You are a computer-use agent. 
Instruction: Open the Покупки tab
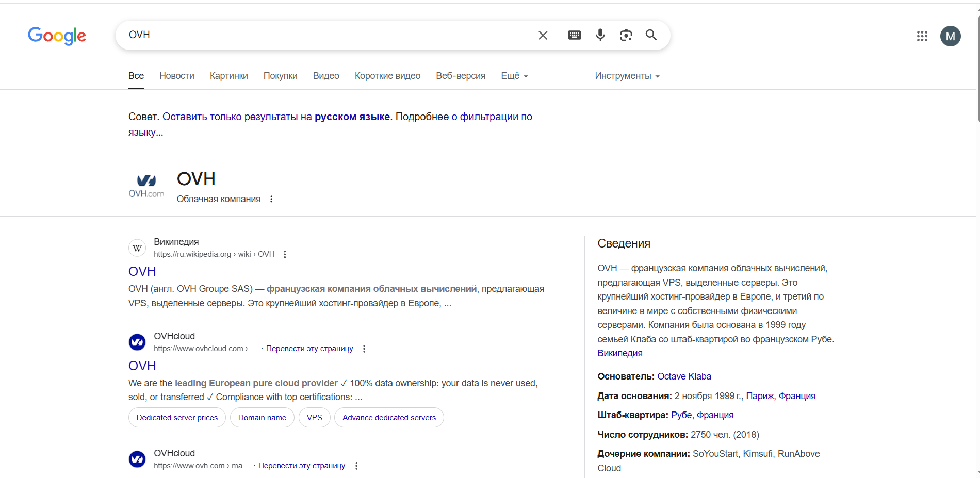pyautogui.click(x=281, y=76)
